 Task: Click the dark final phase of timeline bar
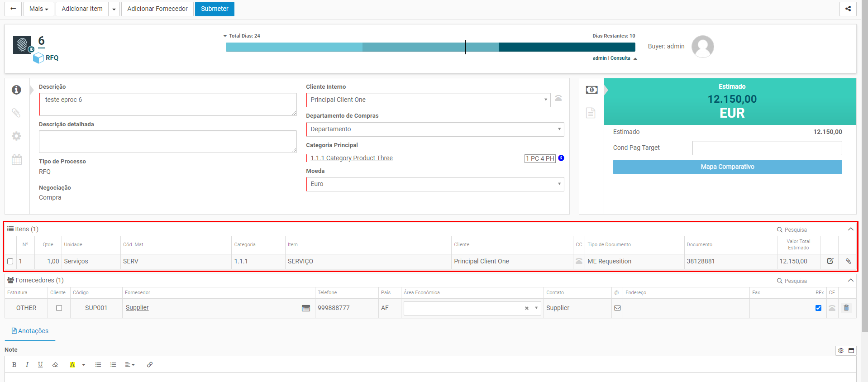[567, 47]
